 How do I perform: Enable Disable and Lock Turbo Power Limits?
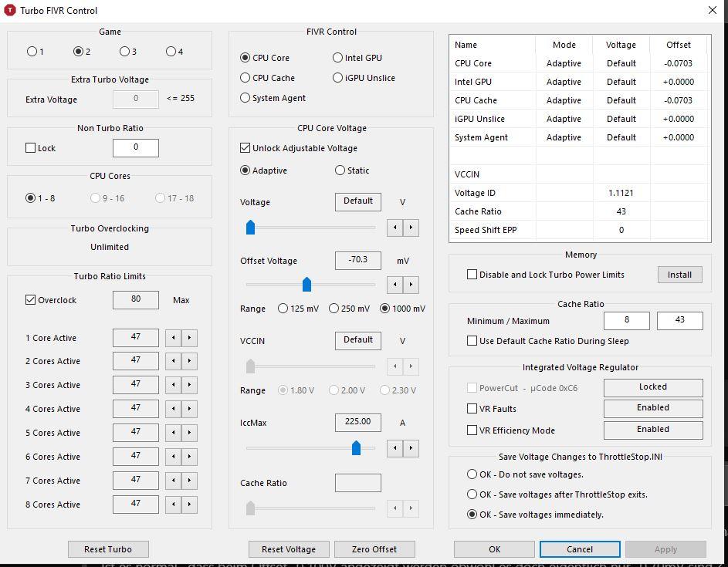point(472,275)
